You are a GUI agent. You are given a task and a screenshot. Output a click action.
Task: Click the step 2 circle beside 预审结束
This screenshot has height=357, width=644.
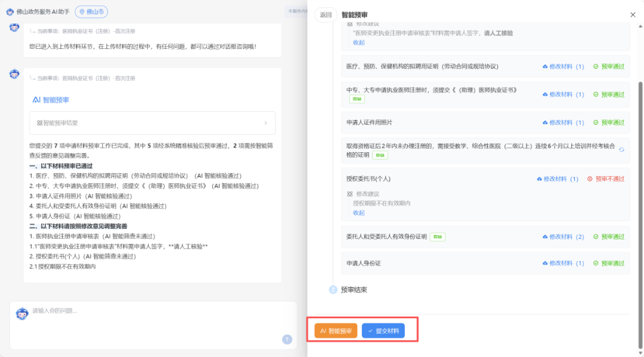coord(333,290)
